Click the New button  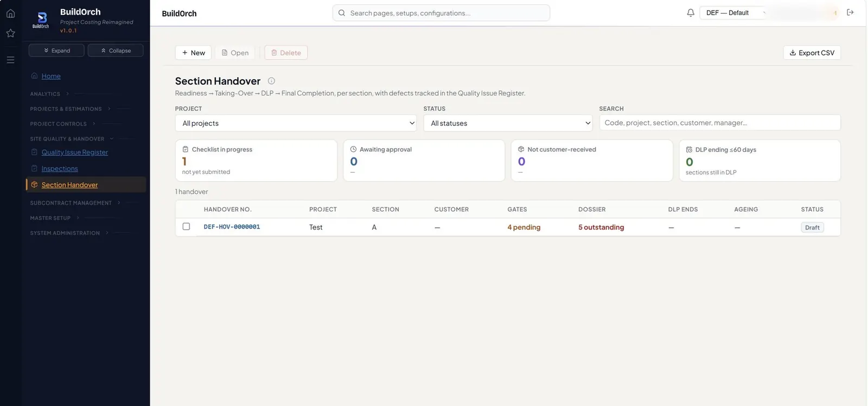click(193, 53)
